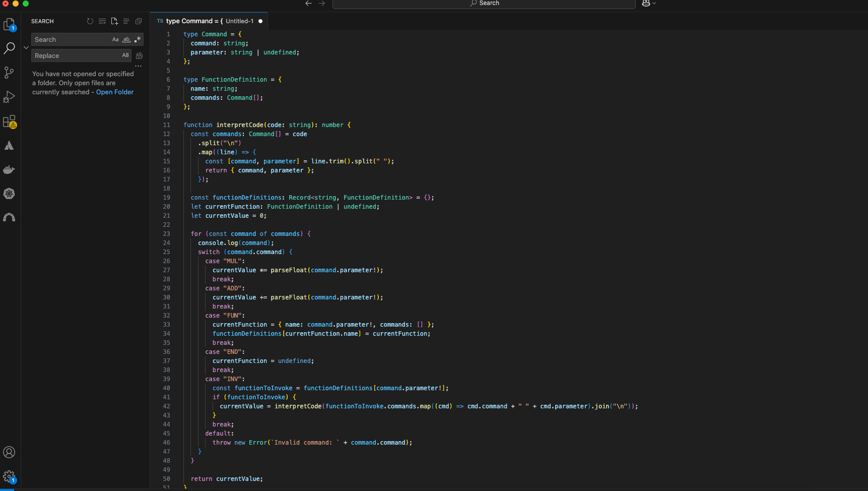This screenshot has height=491, width=868.
Task: Click line number 11 in the gutter
Action: (x=166, y=125)
